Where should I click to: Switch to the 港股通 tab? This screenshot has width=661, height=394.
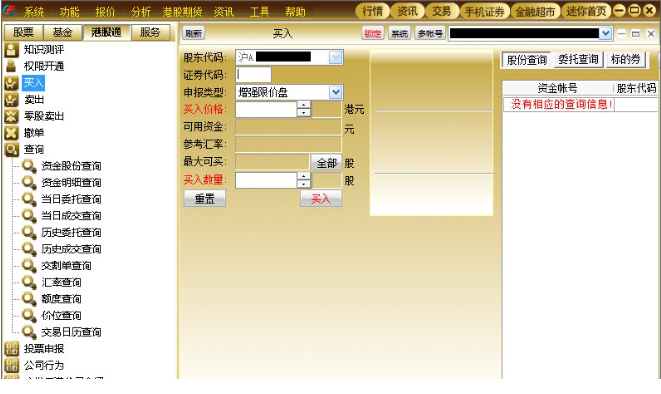point(106,32)
